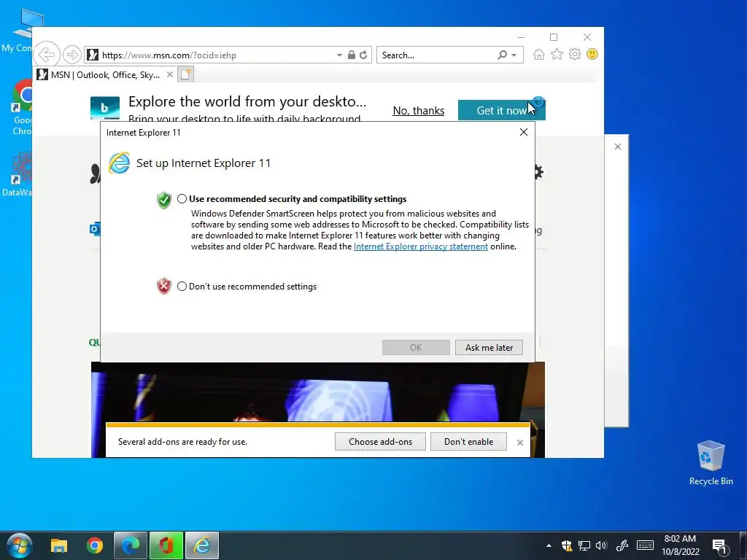Image resolution: width=747 pixels, height=560 pixels.
Task: Click the taskbar clock showing 8:02 AM
Action: coord(681,545)
